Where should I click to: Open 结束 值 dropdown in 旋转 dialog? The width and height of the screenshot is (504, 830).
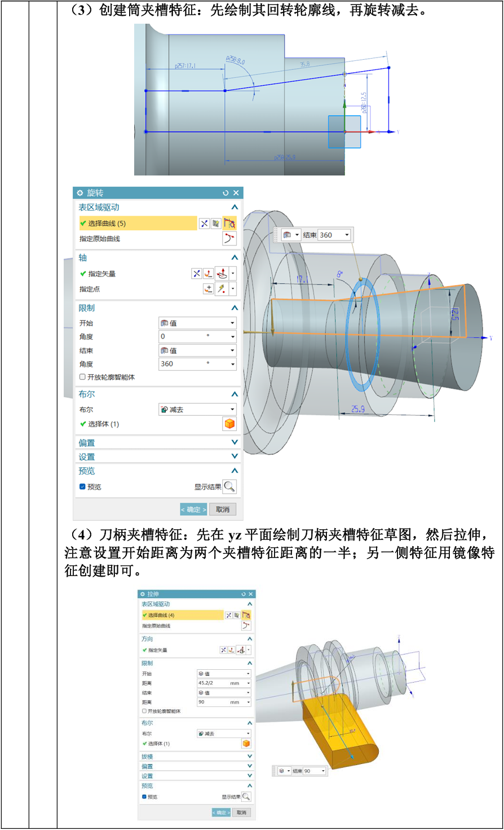197,350
